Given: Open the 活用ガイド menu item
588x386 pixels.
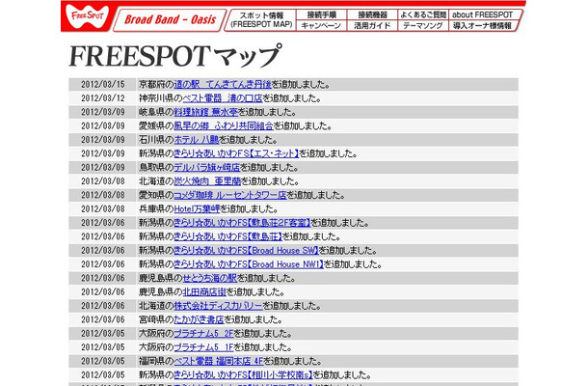Looking at the screenshot, I should point(372,25).
